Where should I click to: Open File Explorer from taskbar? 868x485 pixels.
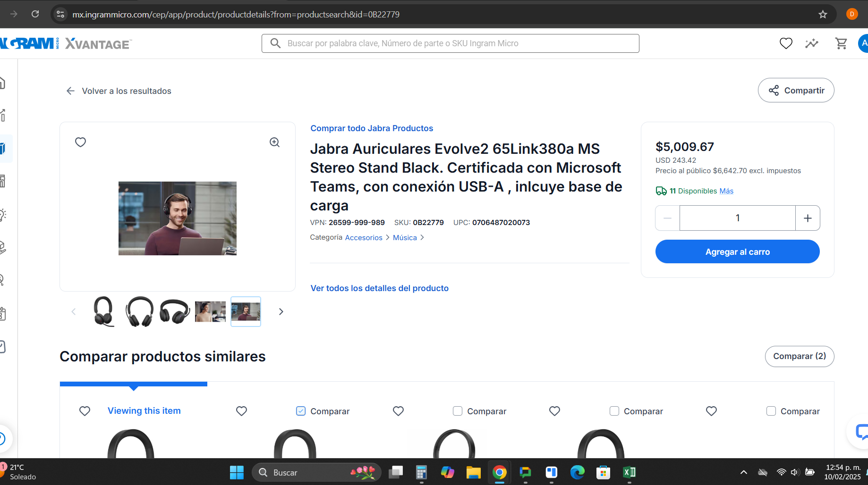click(473, 472)
